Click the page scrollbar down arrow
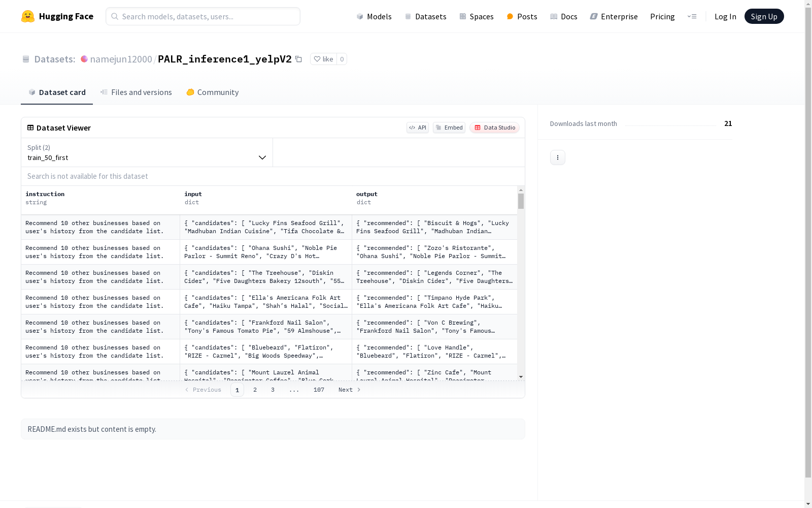 [x=808, y=504]
